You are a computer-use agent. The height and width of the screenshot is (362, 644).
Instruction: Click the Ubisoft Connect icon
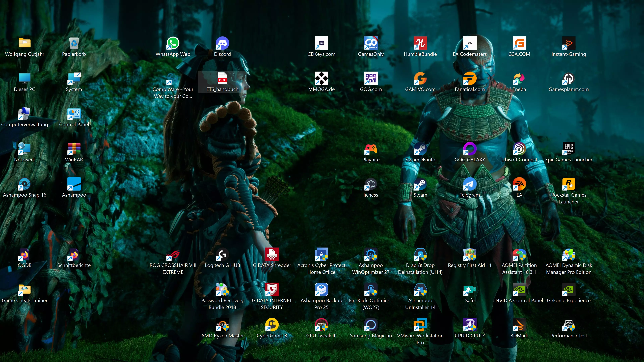[519, 149]
